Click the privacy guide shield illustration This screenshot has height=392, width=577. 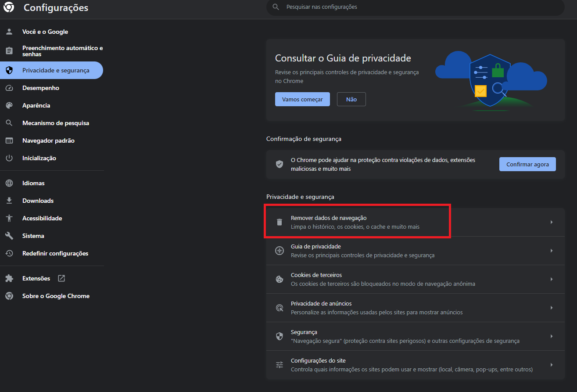[490, 80]
